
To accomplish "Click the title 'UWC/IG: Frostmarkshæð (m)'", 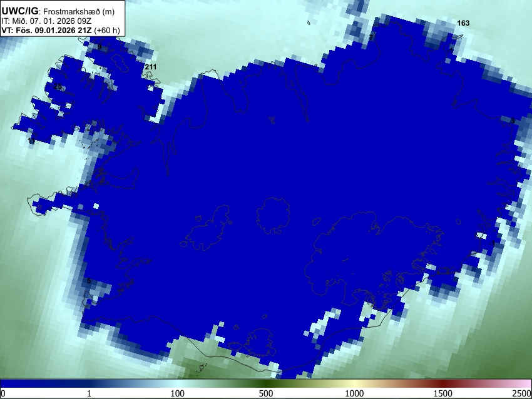I will (x=58, y=11).
